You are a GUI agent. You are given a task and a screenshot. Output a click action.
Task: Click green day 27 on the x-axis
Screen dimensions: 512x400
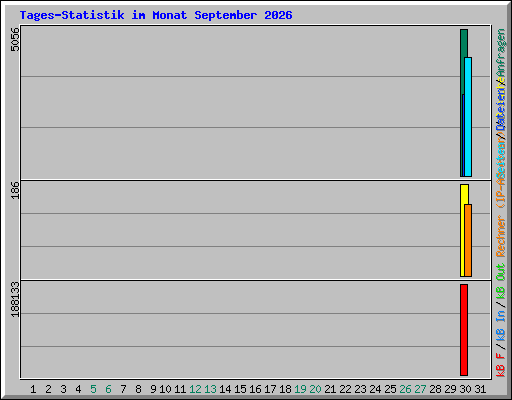[420, 389]
